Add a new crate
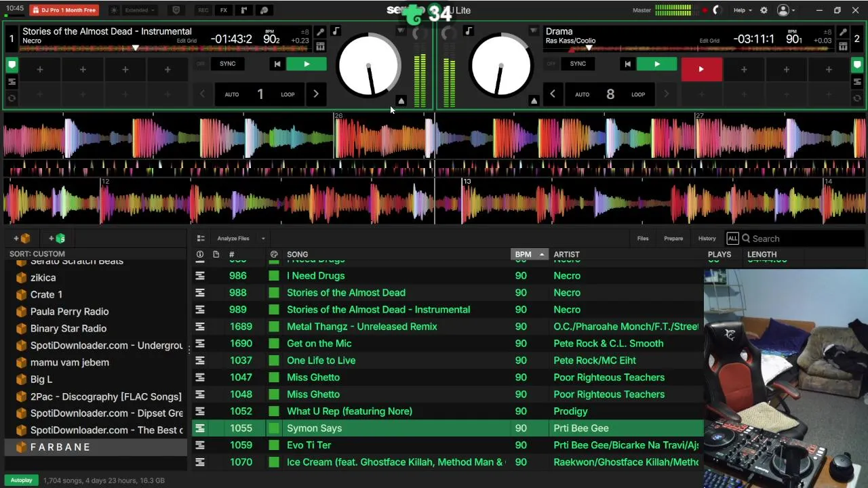 (x=22, y=239)
